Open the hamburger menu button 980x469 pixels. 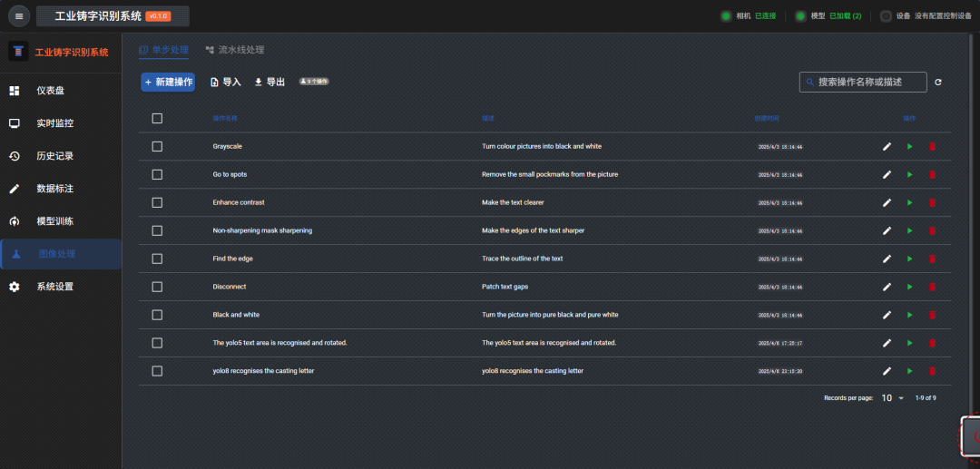coord(19,16)
